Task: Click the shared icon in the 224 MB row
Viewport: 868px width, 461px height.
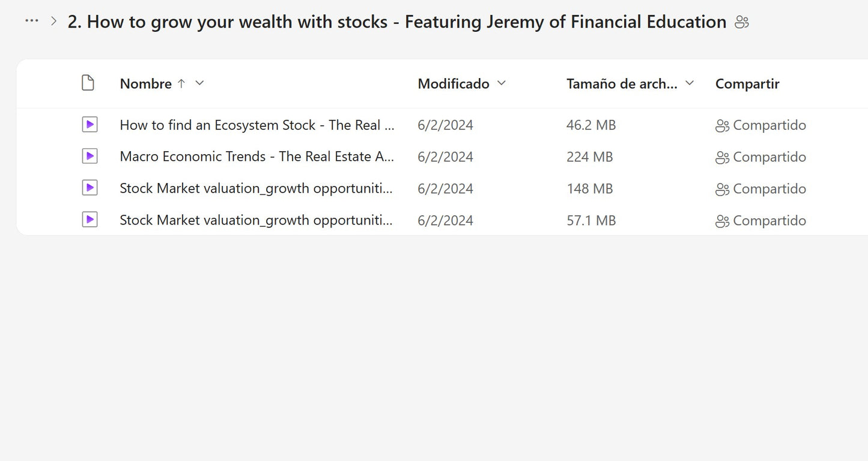Action: (x=722, y=158)
